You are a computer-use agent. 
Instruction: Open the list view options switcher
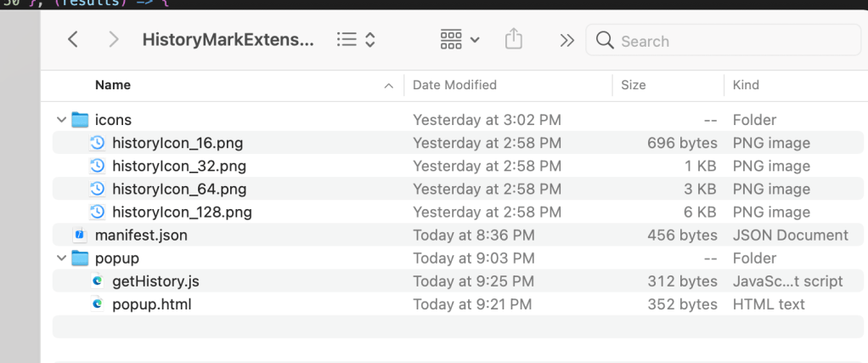[x=356, y=40]
